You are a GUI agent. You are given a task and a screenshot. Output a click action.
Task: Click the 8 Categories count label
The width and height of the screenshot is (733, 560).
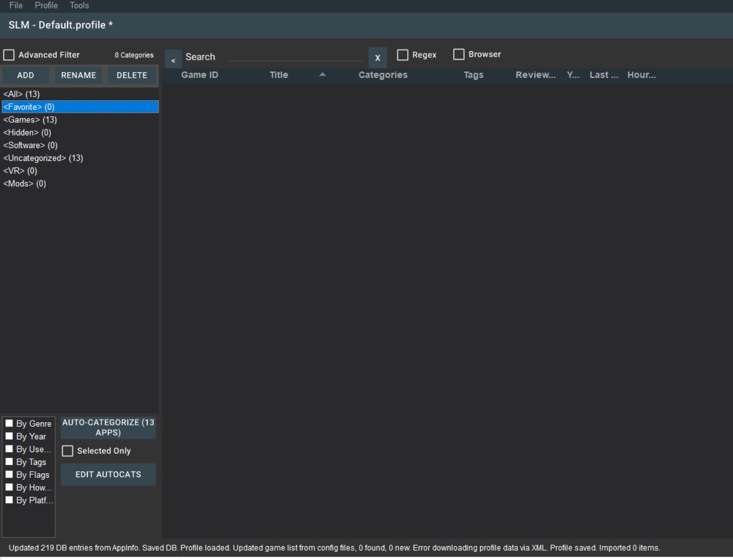tap(134, 55)
